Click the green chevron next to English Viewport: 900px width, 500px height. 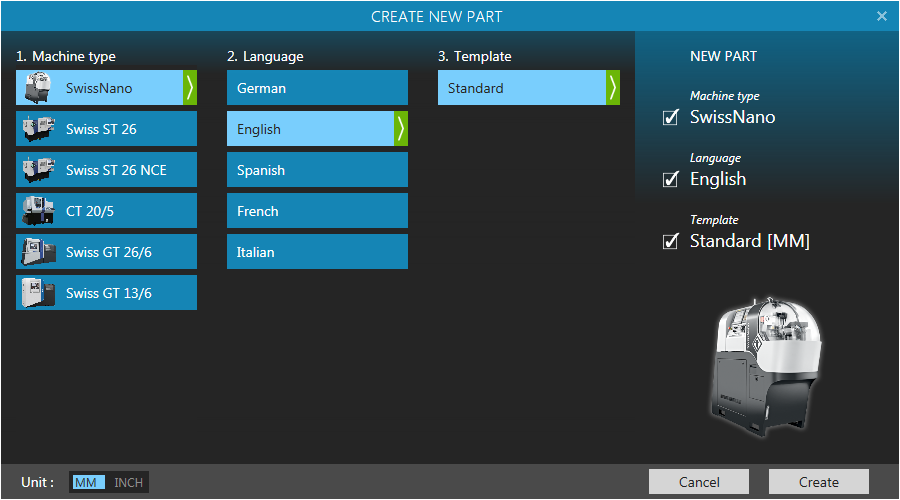[401, 129]
